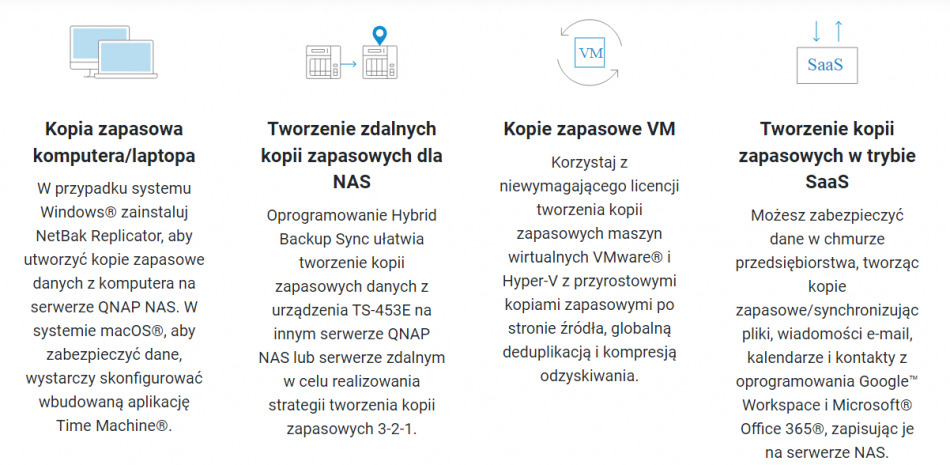Viewport: 950px width, 465px height.
Task: Click the SaaS box icon
Action: coord(825,65)
